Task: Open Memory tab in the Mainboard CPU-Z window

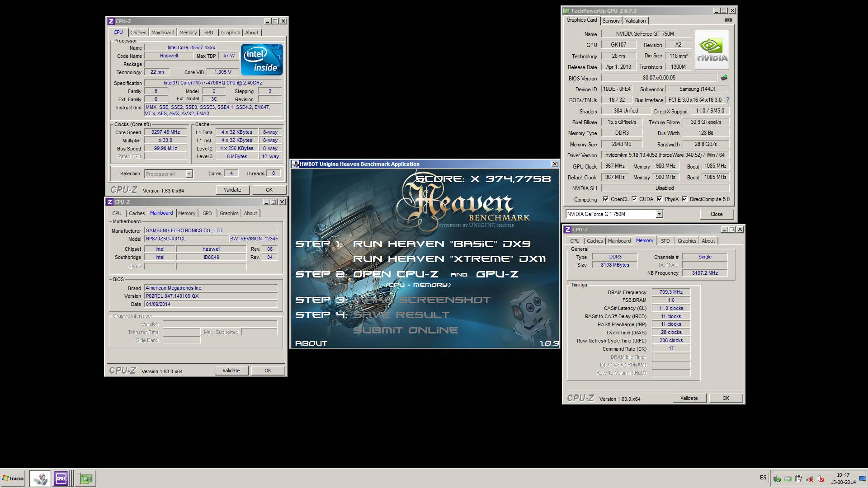Action: click(187, 213)
